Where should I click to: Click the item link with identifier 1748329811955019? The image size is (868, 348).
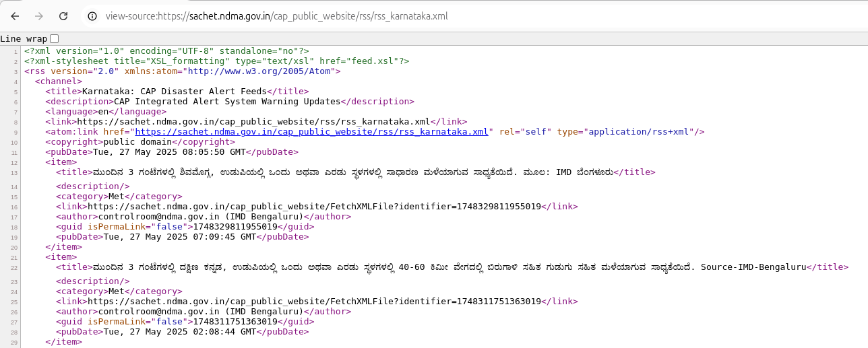[x=317, y=207]
